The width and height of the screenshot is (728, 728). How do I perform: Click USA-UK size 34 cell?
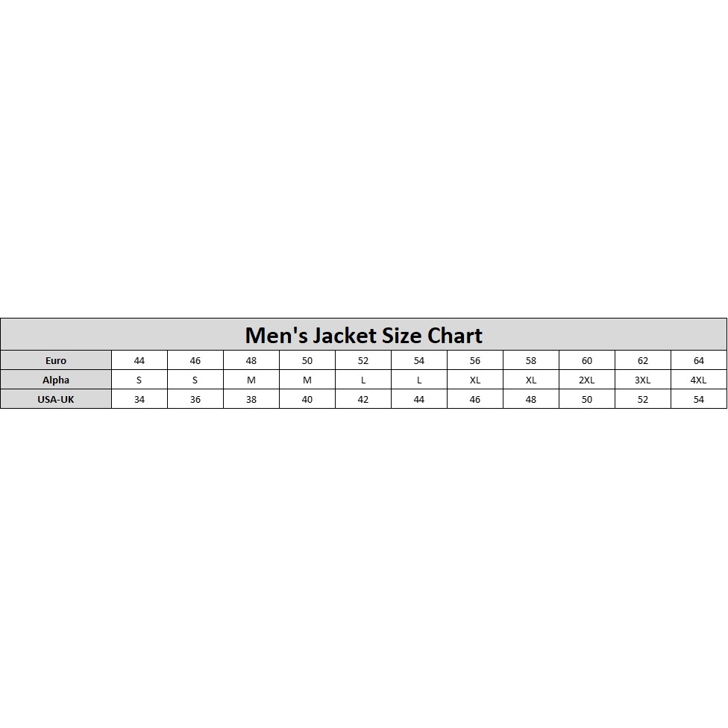coord(139,399)
